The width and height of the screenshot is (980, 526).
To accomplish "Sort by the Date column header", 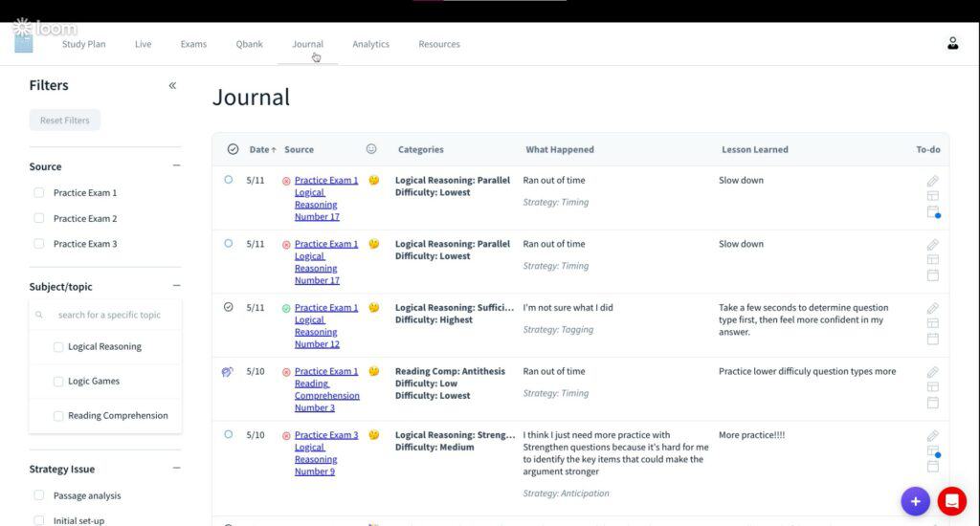I will click(262, 149).
